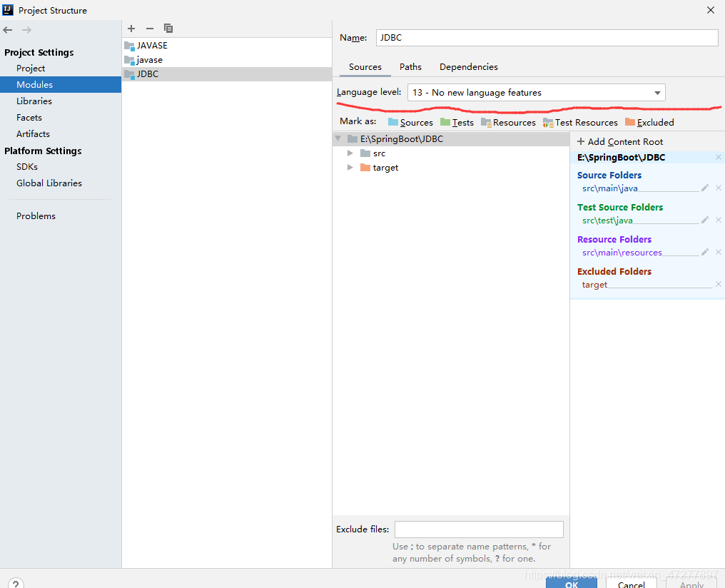
Task: Select the JDBC module
Action: click(227, 74)
